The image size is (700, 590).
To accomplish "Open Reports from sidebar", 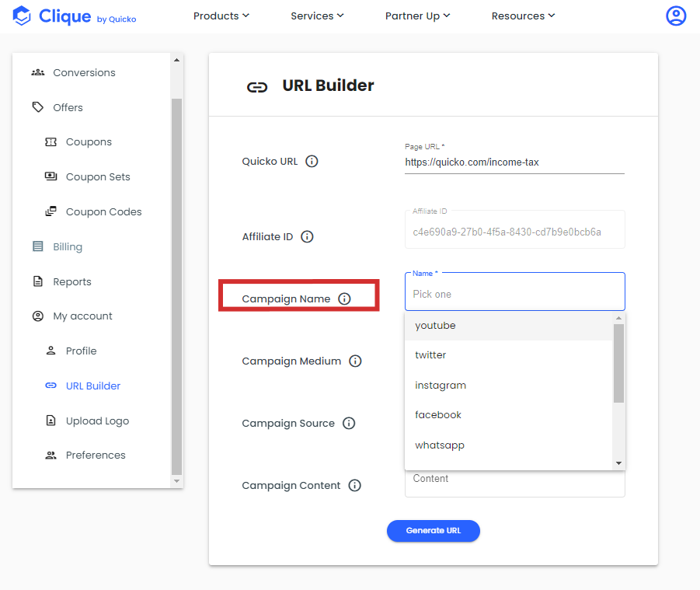I will tap(72, 282).
